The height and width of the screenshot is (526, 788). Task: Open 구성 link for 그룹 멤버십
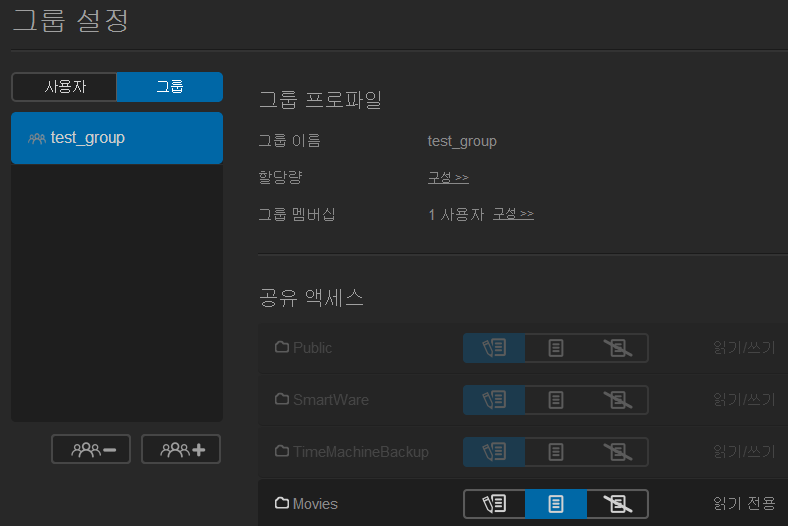[x=513, y=215]
